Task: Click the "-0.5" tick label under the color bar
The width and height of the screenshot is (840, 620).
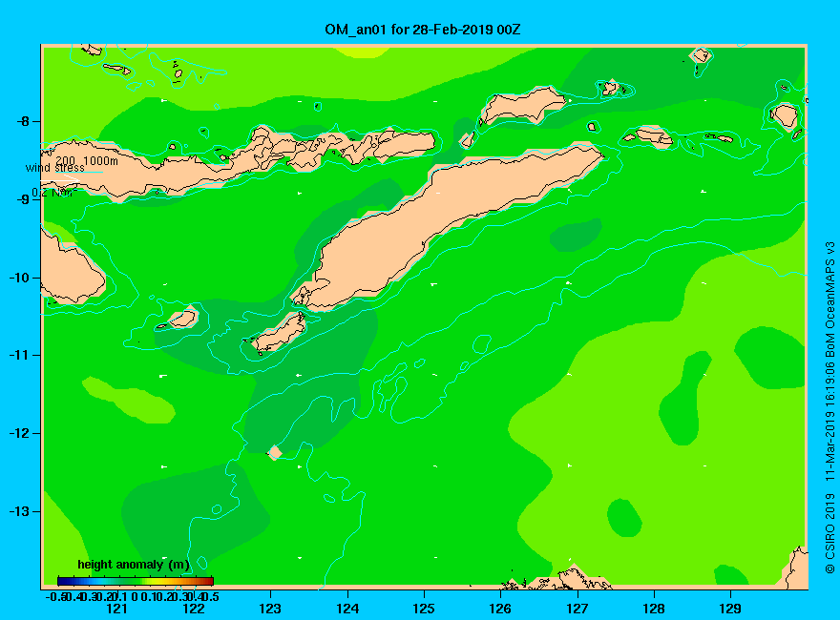Action: [55, 596]
